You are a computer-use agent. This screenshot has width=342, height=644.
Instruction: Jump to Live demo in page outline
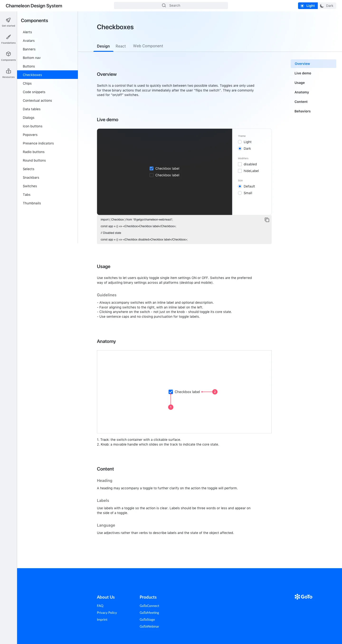coord(303,73)
